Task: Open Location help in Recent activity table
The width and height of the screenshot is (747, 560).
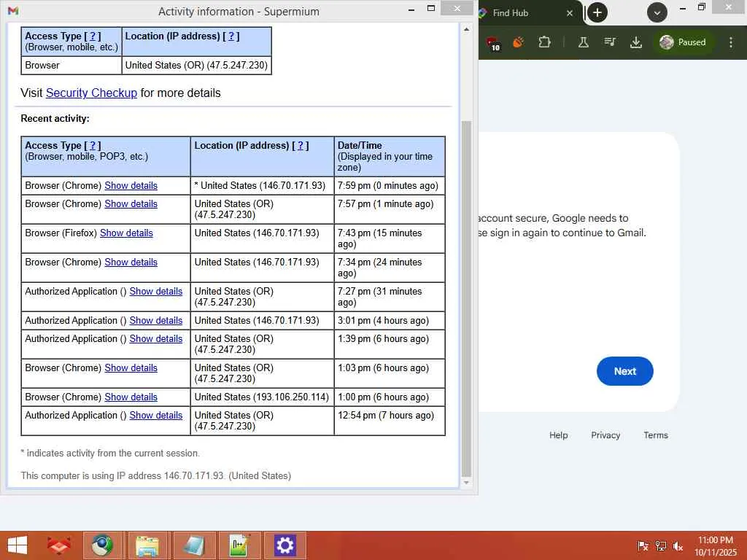Action: (300, 146)
